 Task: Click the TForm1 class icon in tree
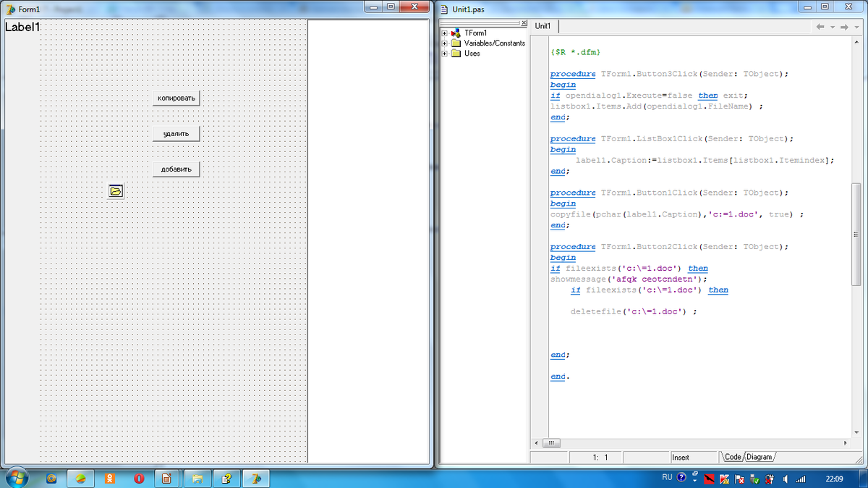tap(456, 33)
